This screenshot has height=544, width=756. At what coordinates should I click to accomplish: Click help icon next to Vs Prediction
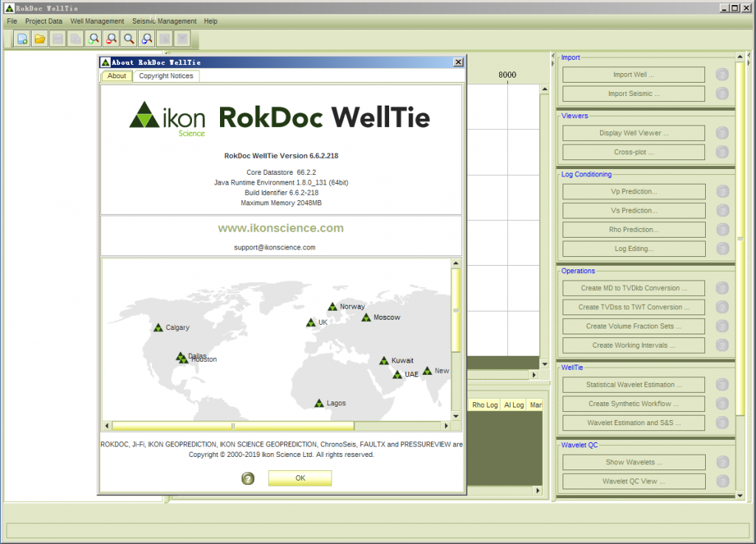722,210
